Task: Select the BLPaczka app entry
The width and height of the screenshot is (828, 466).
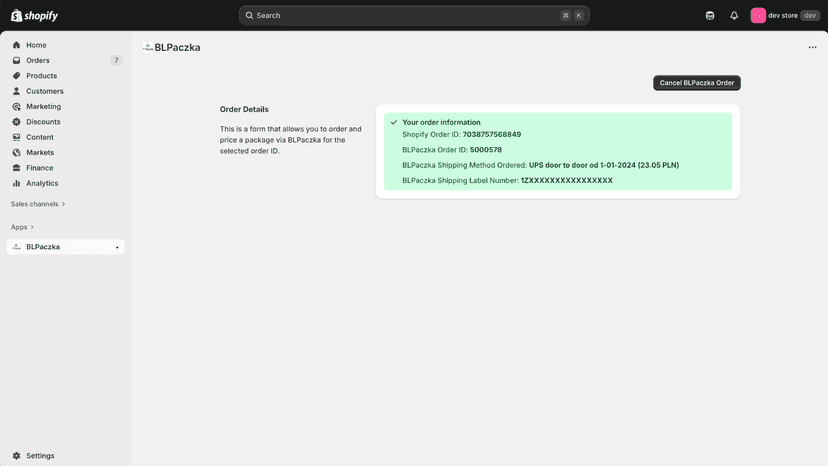Action: (66, 247)
